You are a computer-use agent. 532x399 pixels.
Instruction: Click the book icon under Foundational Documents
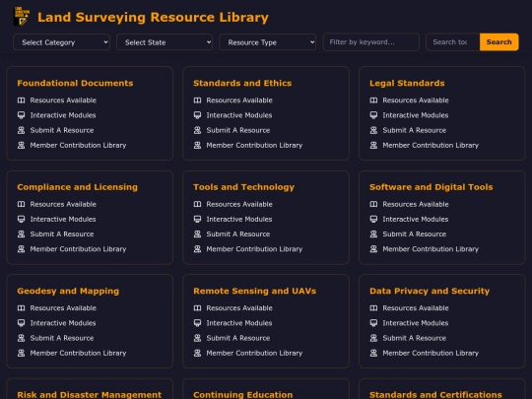pyautogui.click(x=21, y=100)
